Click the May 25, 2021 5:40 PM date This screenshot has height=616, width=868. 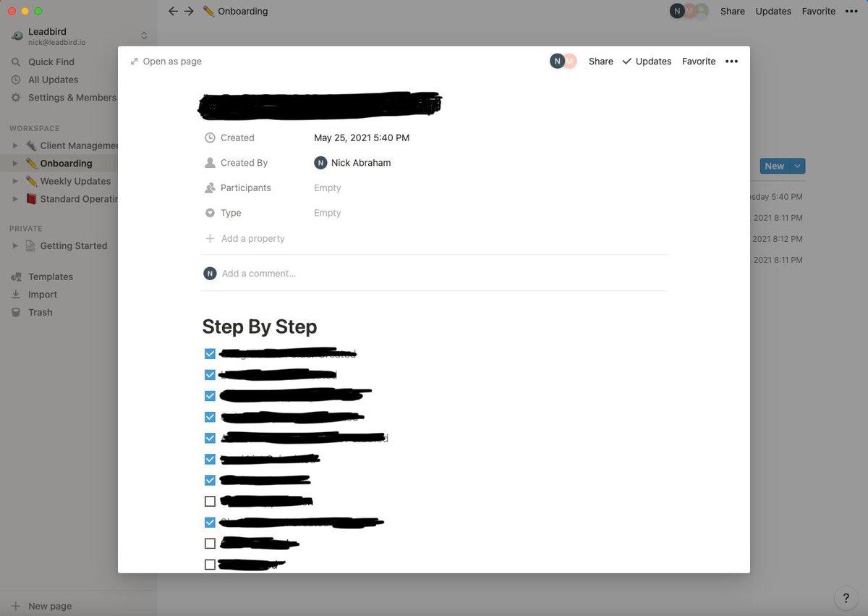tap(362, 138)
